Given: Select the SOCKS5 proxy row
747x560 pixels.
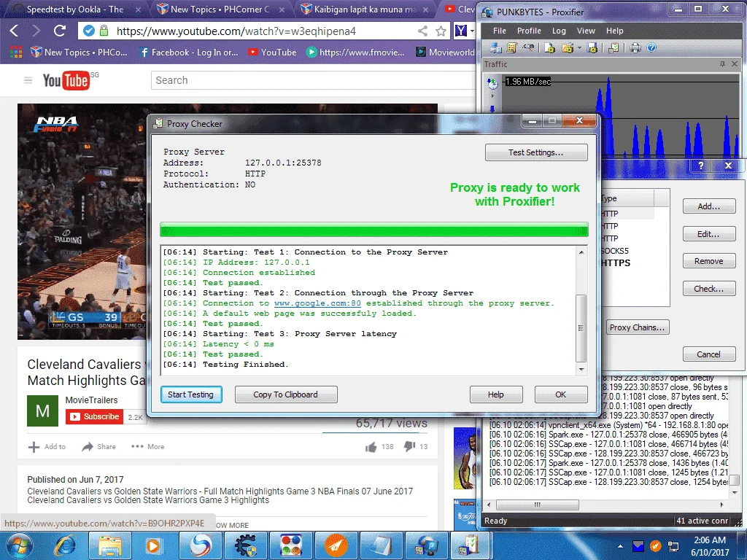Looking at the screenshot, I should point(627,251).
